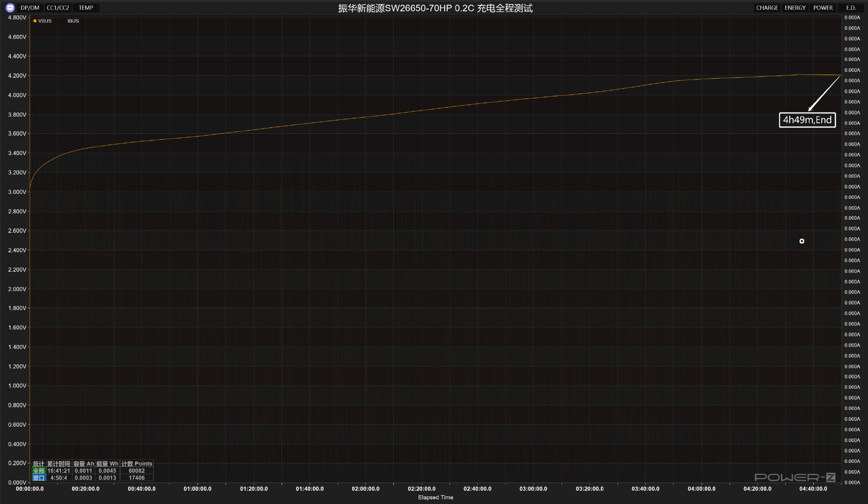Toggle the DP/DM curve display

point(30,8)
